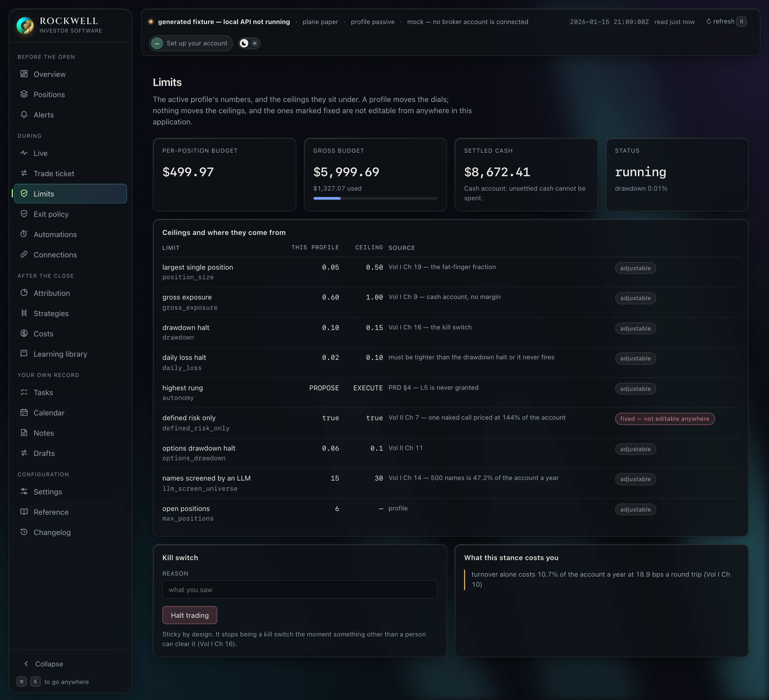769x700 pixels.
Task: Toggle the dark/light theme switch
Action: click(x=249, y=43)
